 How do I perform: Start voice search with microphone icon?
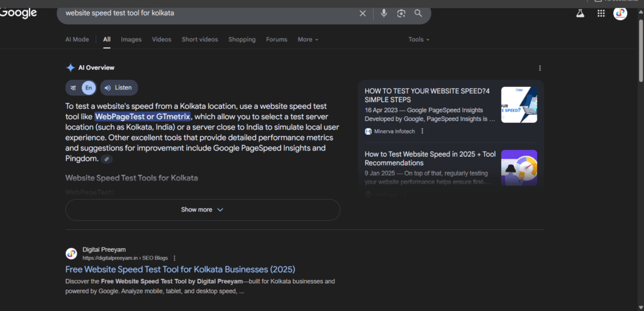384,13
